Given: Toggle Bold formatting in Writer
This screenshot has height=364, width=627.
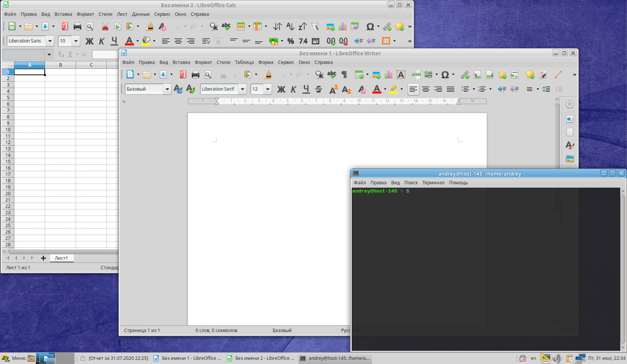Looking at the screenshot, I should click(281, 89).
